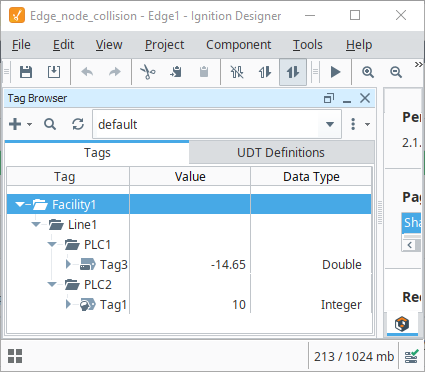Screen dimensions: 425x372
Task: Close the Tag Browser panel
Action: [365, 98]
